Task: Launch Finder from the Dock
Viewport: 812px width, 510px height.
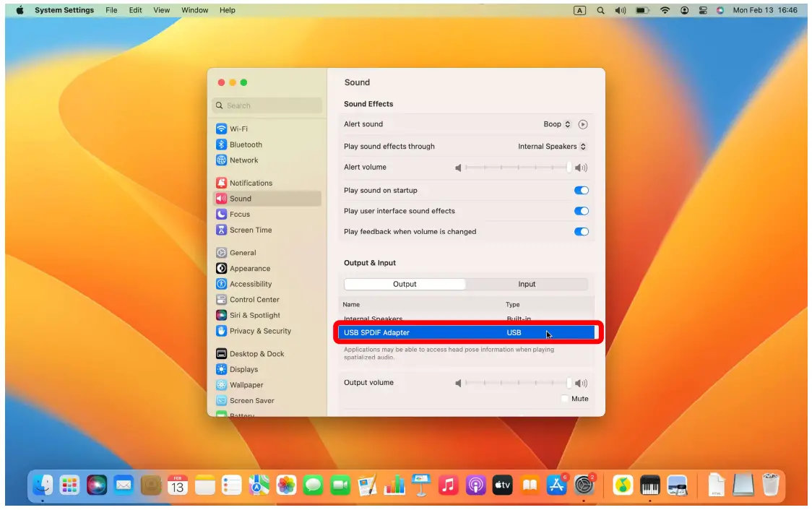Action: tap(43, 485)
